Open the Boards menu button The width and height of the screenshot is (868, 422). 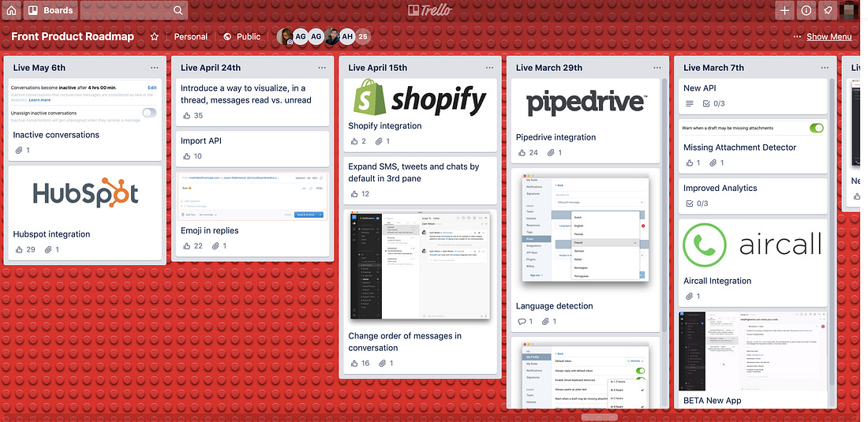click(x=51, y=10)
